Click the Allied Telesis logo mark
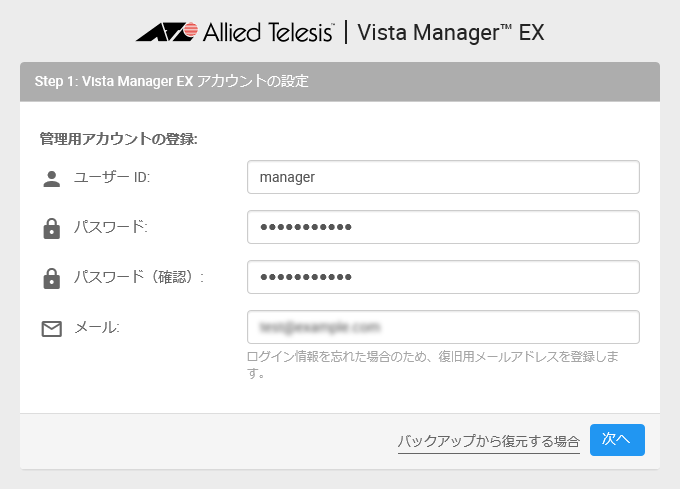The height and width of the screenshot is (489, 680). pos(167,32)
